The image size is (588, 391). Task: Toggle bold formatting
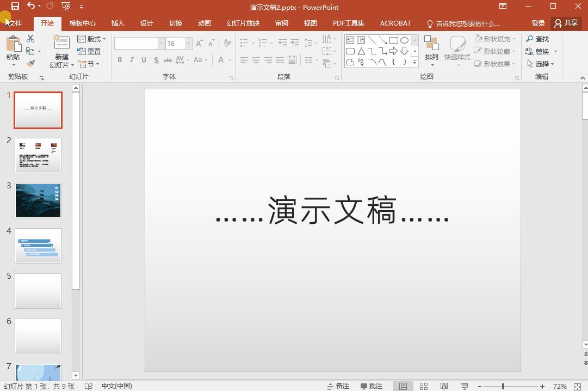click(x=120, y=60)
